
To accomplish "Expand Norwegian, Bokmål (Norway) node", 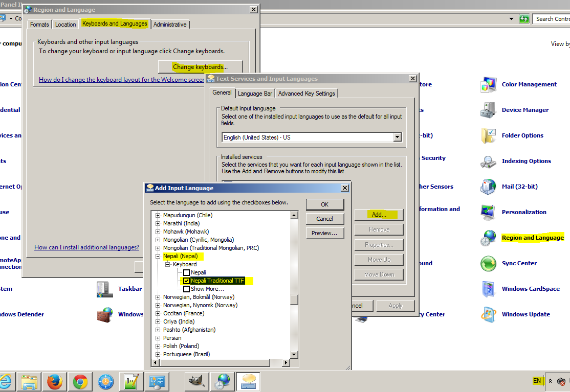I will click(158, 297).
